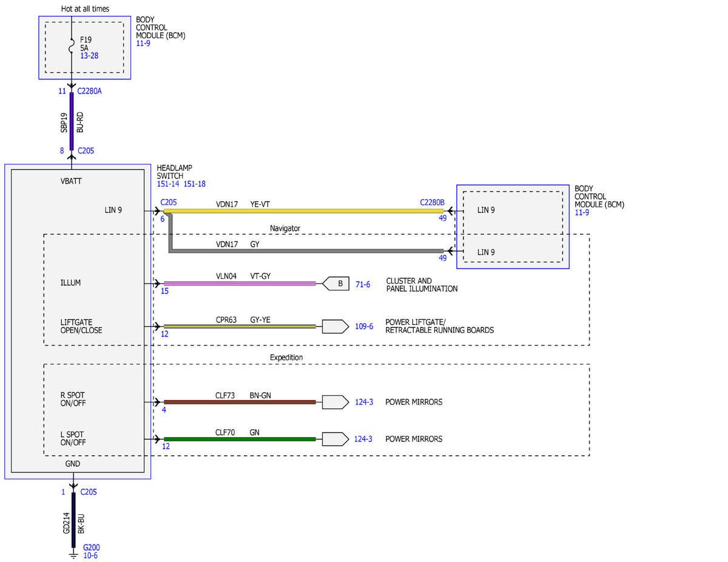This screenshot has width=728, height=562.
Task: Click the C2280A connector label
Action: click(90, 91)
